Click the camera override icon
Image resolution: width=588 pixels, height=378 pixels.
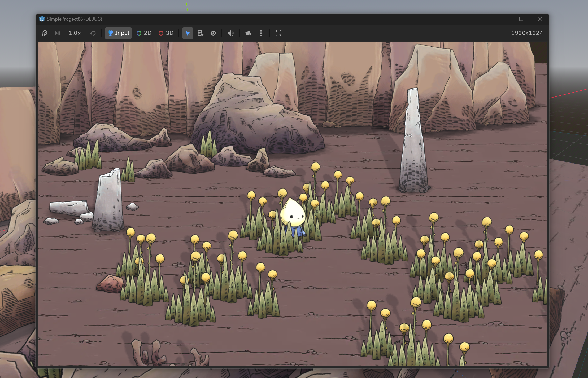[x=248, y=33]
